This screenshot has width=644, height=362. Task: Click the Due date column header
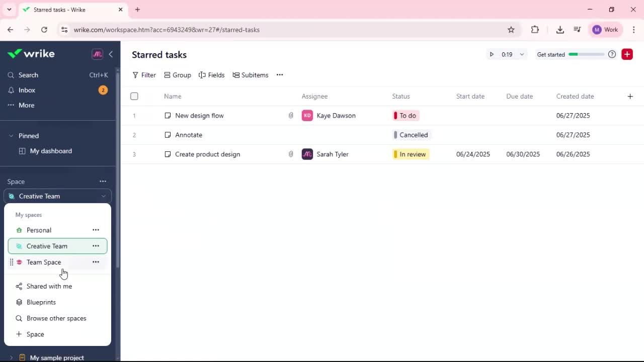(519, 97)
